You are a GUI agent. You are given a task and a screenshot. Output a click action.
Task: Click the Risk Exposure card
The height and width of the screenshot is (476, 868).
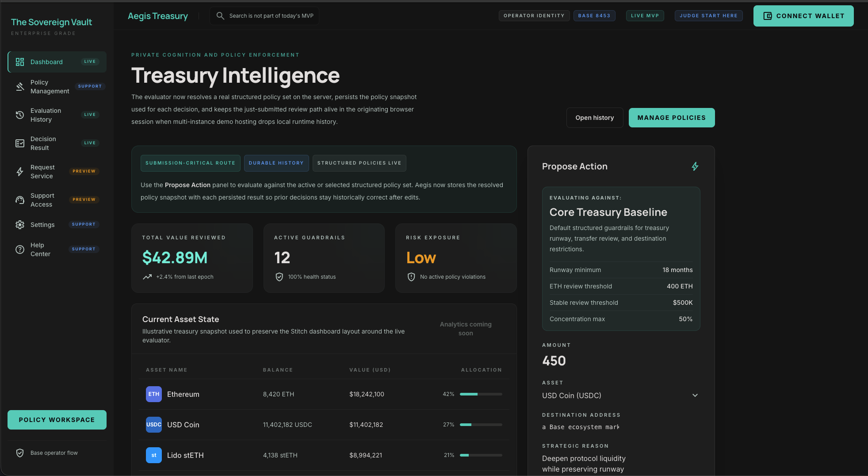click(x=456, y=258)
